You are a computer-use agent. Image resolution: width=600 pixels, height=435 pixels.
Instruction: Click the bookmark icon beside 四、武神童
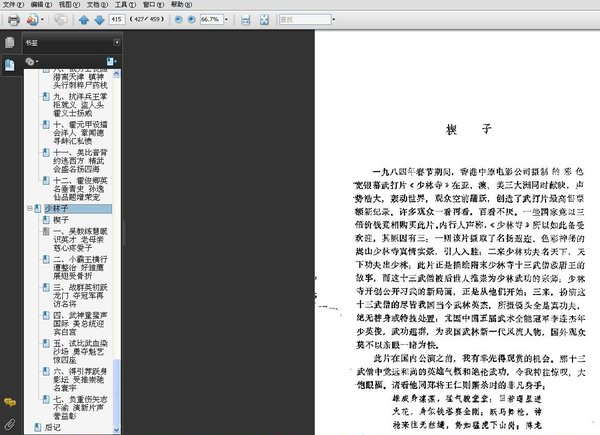46,315
